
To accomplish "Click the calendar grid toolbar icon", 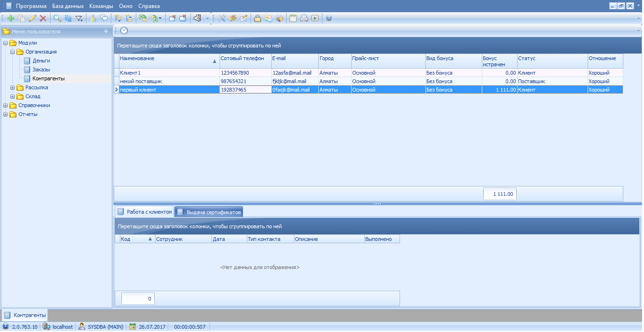I will pyautogui.click(x=293, y=18).
